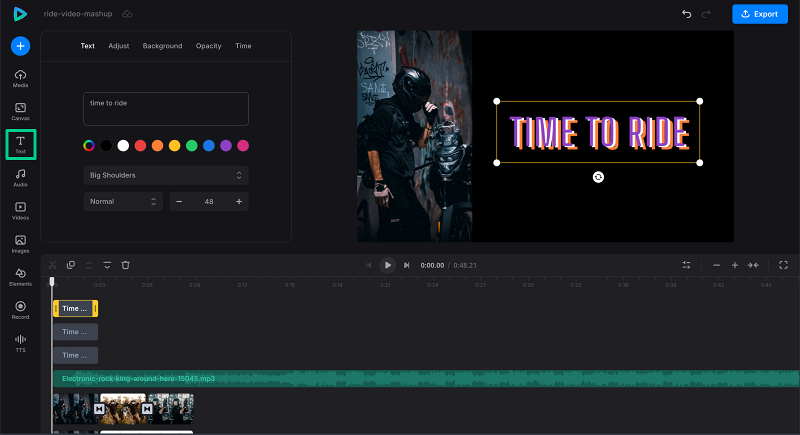This screenshot has width=800, height=435.
Task: Increase font size with plus button
Action: [x=239, y=201]
